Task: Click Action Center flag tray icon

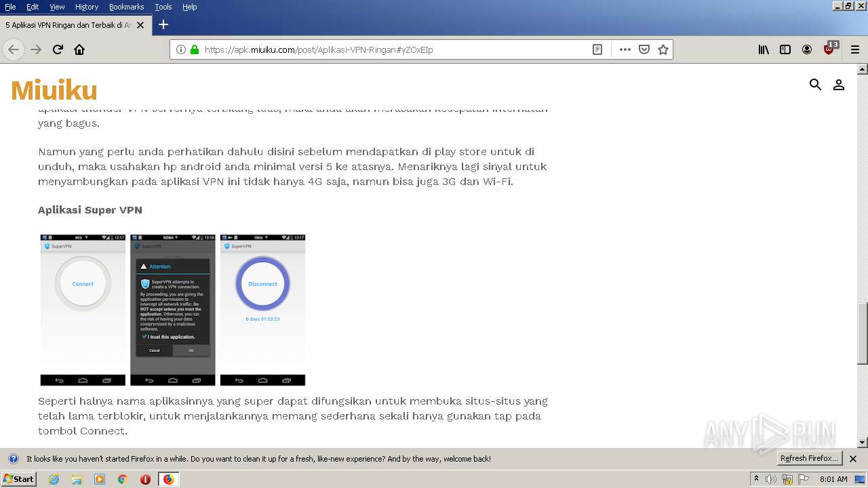Action: pyautogui.click(x=804, y=479)
